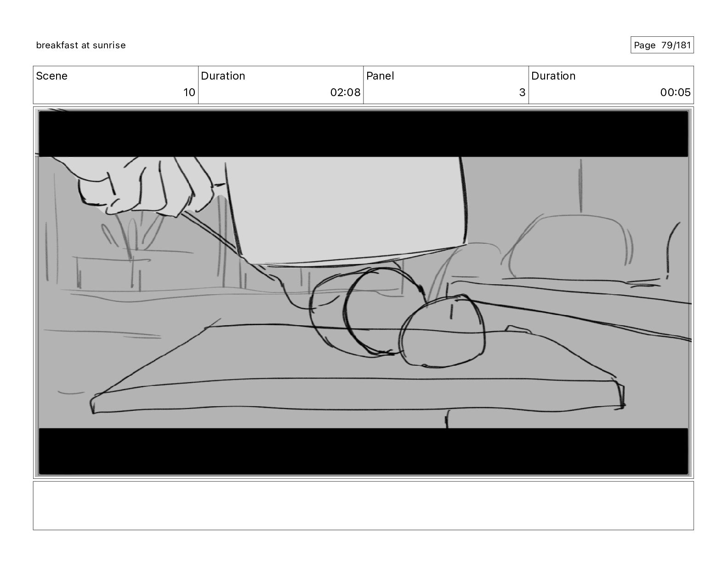Click the storyboard panel image
Screen dimensions: 728x563
point(363,293)
